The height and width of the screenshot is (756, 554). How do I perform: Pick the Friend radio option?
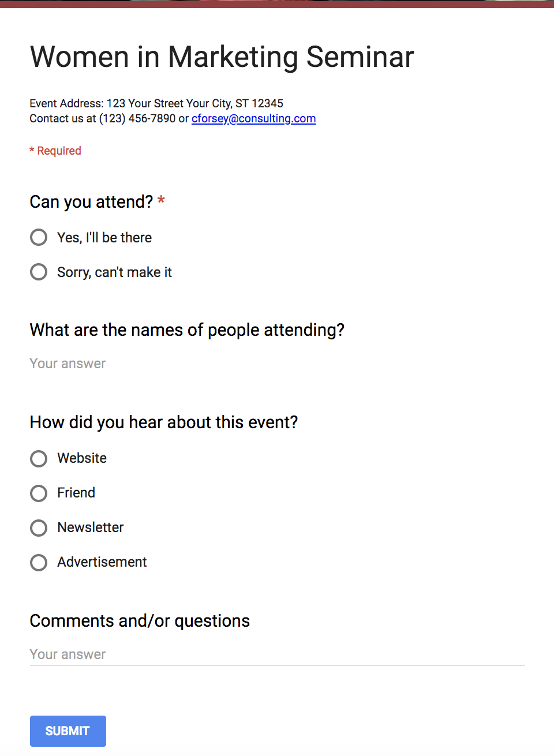point(39,493)
